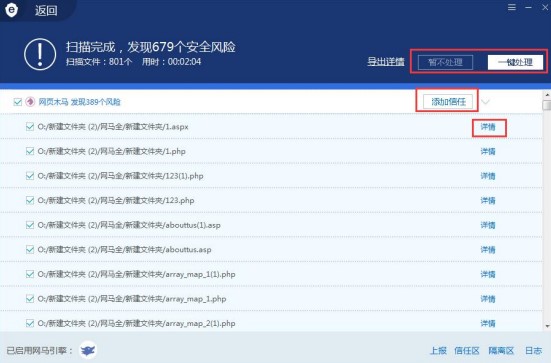Uncheck the abouttus.asp checkbox
The height and width of the screenshot is (363, 551).
point(30,249)
